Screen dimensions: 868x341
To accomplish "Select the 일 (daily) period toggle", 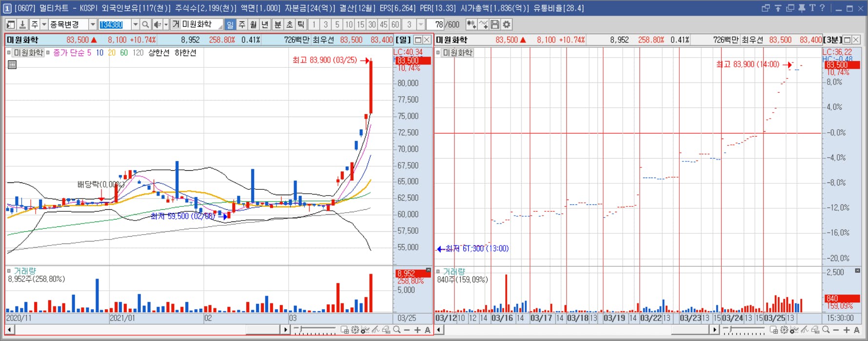I will click(x=230, y=24).
